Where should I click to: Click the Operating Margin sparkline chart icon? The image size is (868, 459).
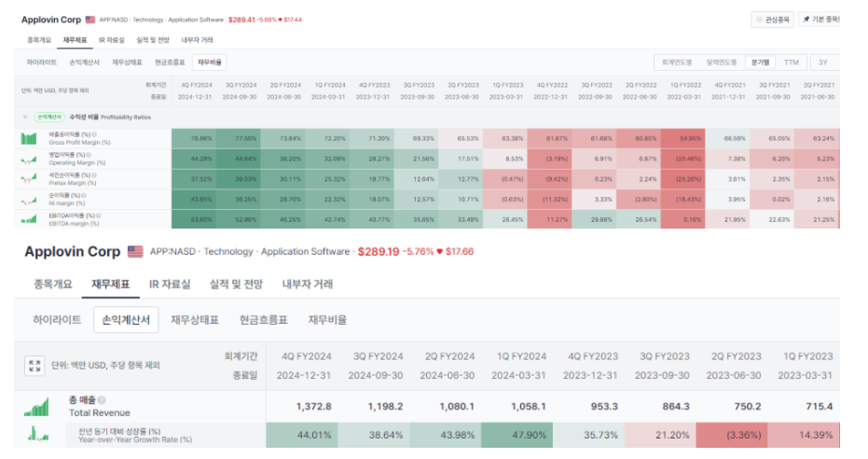pos(29,160)
